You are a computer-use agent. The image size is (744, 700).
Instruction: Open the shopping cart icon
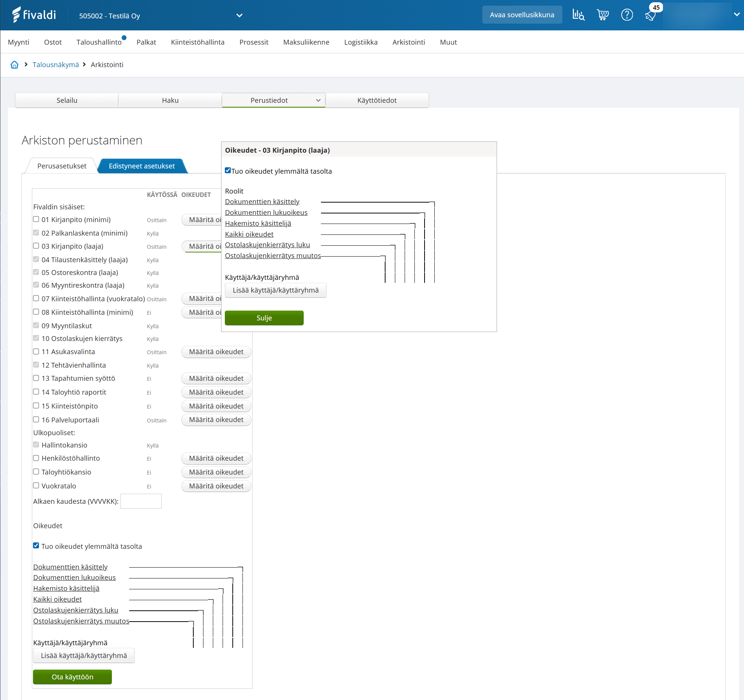602,15
